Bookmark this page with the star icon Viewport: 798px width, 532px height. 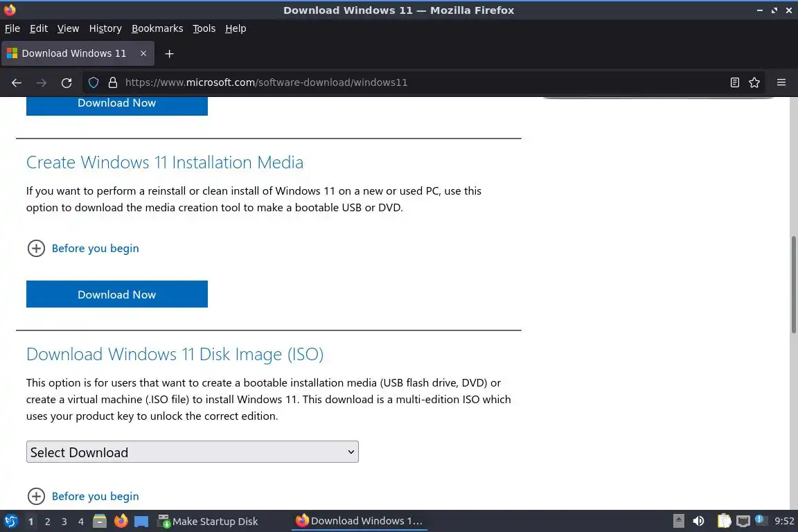754,82
